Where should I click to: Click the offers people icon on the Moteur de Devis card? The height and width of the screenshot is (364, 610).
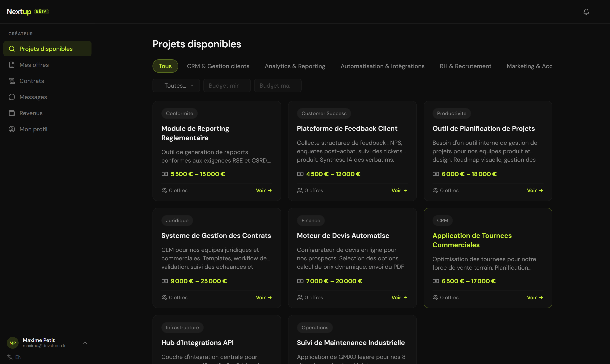(300, 297)
